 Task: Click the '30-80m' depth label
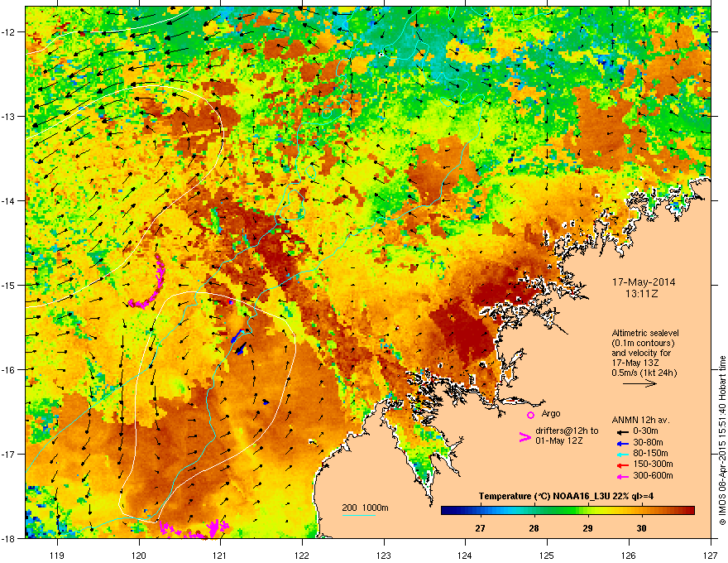648,443
